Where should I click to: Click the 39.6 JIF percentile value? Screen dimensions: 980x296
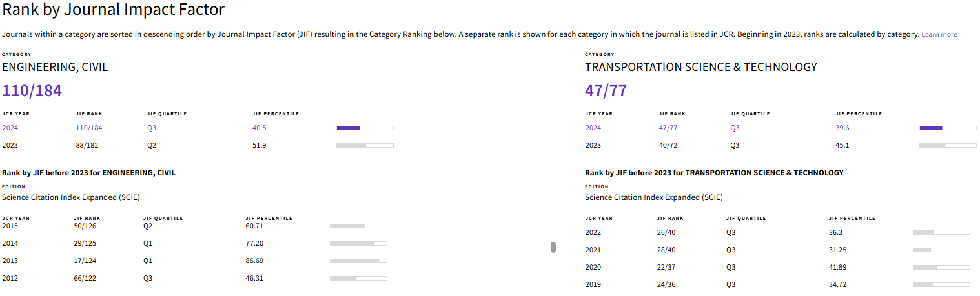[x=842, y=128]
